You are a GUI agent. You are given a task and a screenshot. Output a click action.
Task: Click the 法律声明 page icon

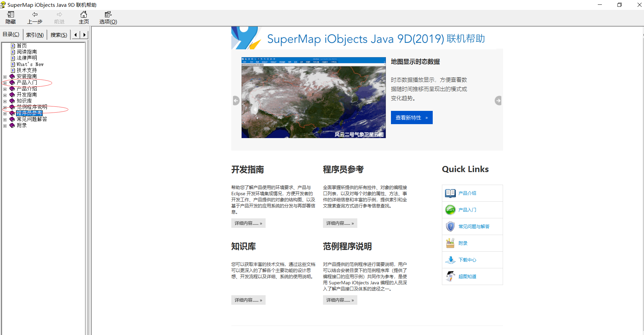[x=13, y=58]
